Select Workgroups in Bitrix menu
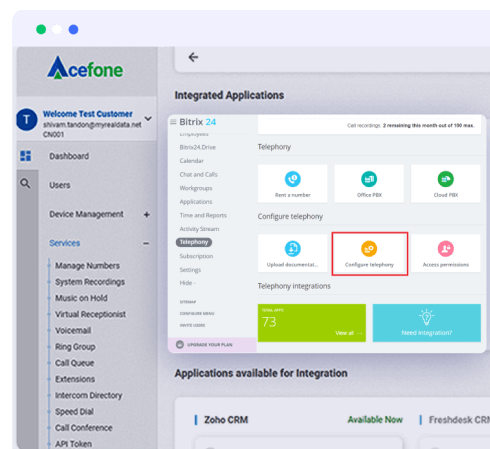The height and width of the screenshot is (449, 490). [x=196, y=188]
